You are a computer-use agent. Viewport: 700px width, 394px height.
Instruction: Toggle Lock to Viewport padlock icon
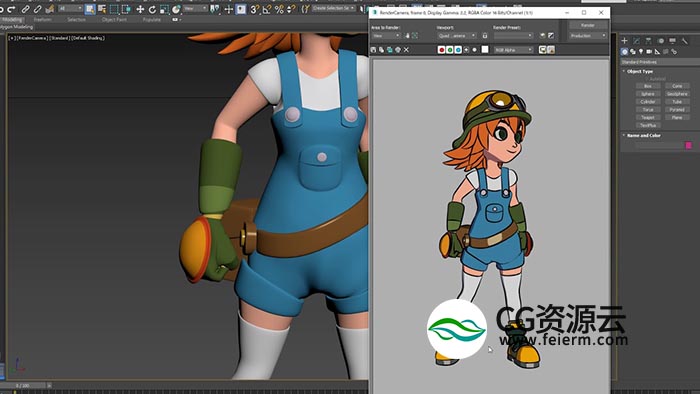tap(485, 36)
